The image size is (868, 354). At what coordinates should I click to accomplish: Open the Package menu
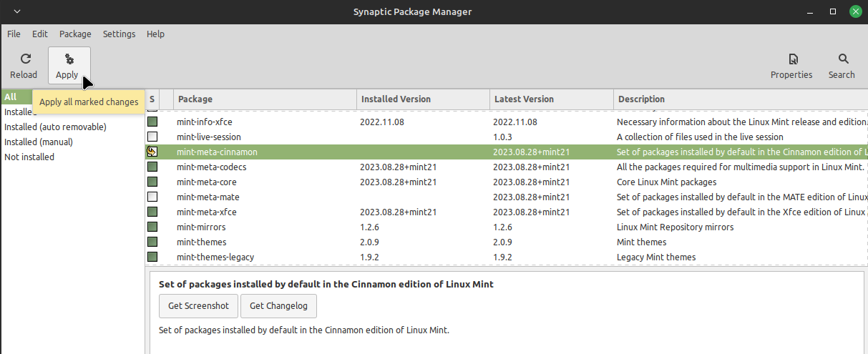75,34
